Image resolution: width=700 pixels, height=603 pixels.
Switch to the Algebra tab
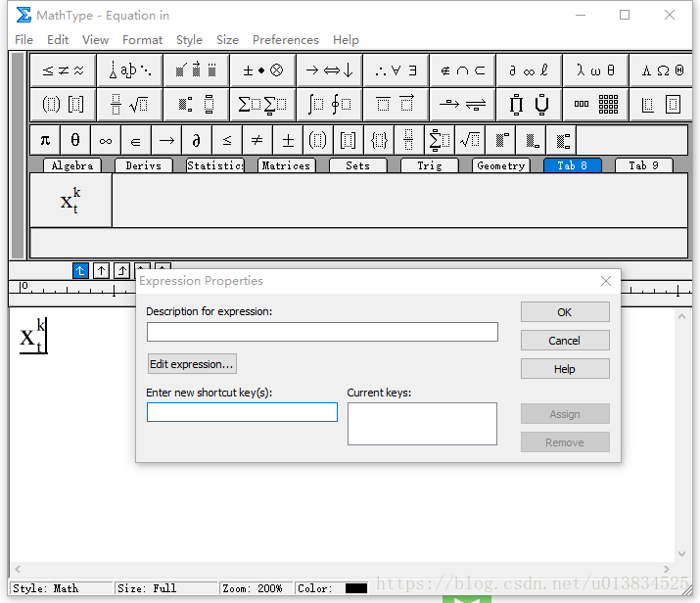[x=72, y=165]
